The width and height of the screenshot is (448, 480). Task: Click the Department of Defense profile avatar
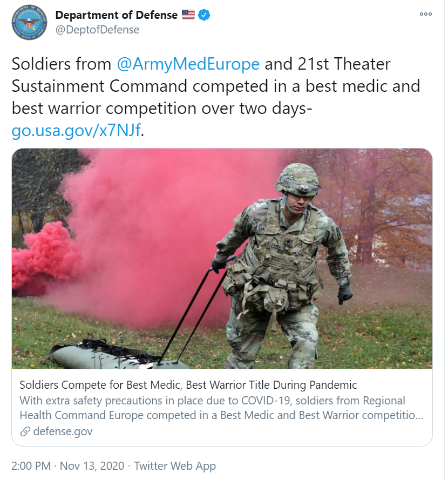[29, 22]
